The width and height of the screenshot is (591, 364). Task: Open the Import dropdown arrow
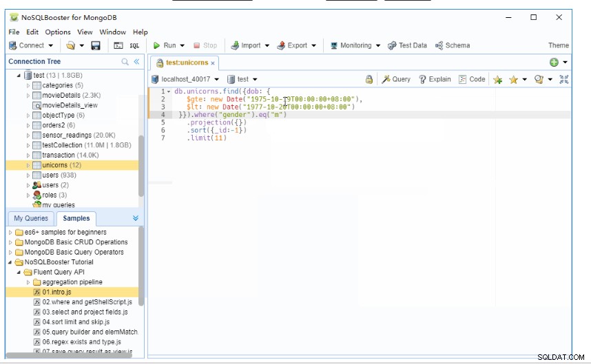click(x=267, y=45)
